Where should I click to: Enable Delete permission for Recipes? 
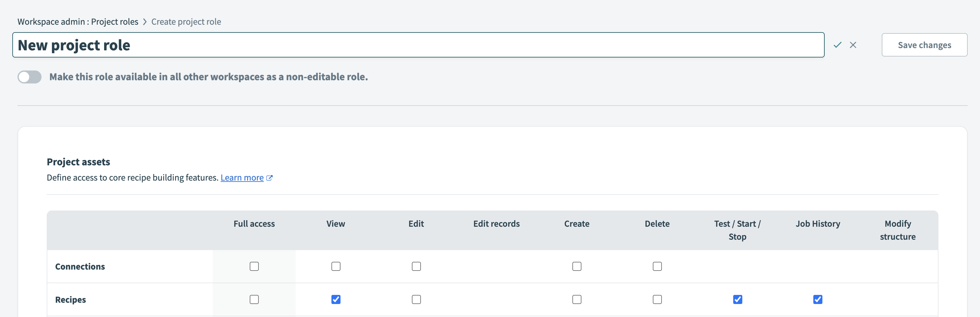pyautogui.click(x=657, y=299)
